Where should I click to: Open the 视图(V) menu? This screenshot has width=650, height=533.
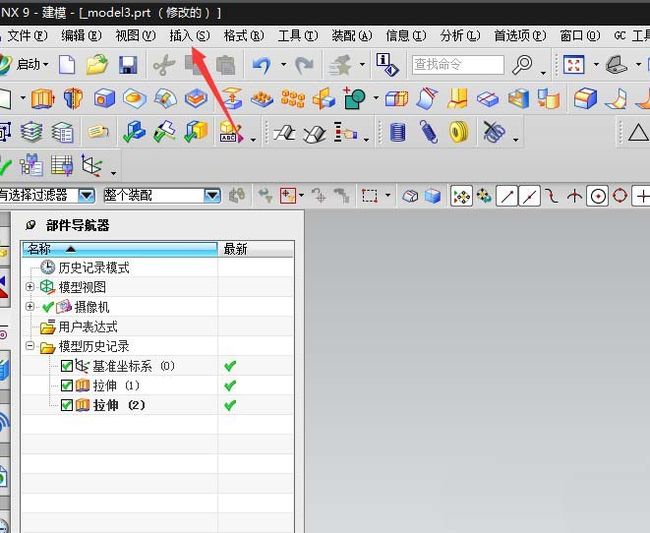(x=136, y=36)
